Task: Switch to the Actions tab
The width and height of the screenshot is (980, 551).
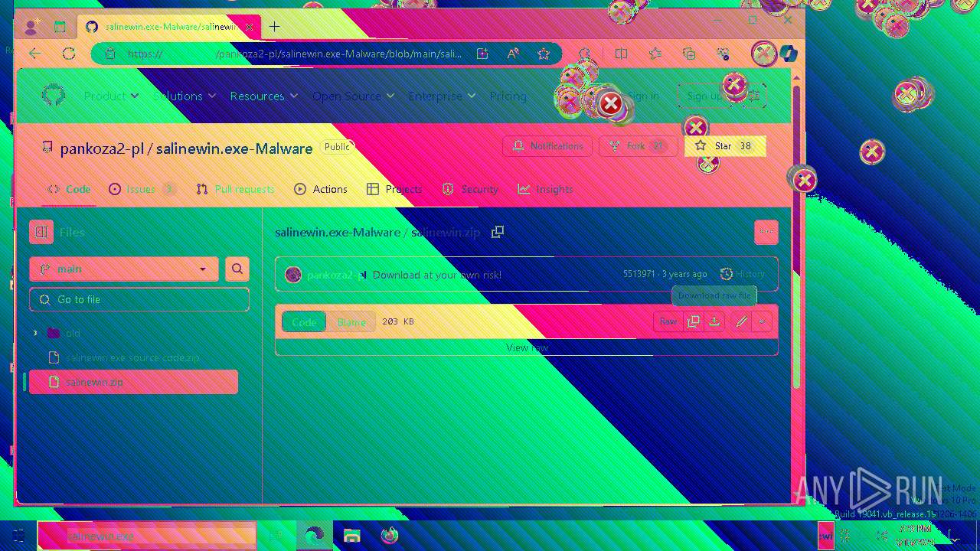Action: click(x=321, y=189)
